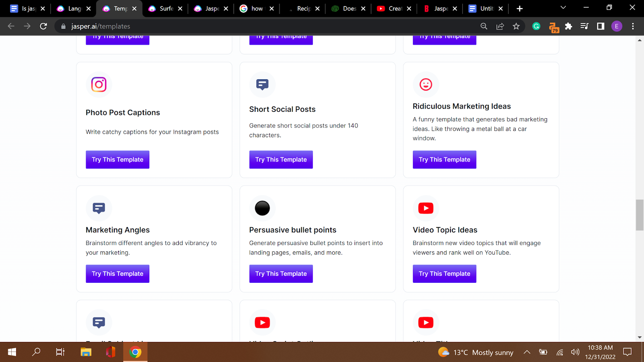Open the weather widget showing 13°C Mostly sunny
This screenshot has height=362, width=644.
point(475,352)
